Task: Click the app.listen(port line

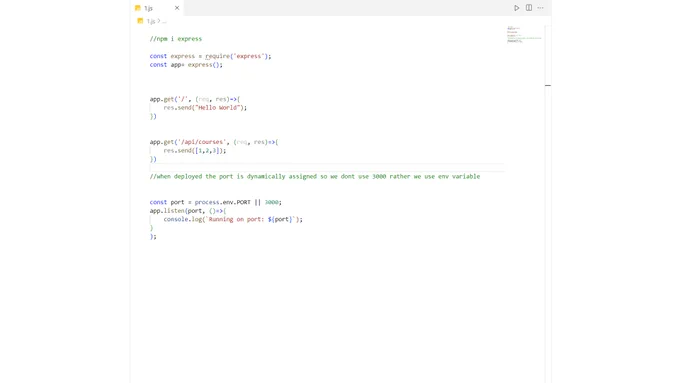Action: pos(188,211)
